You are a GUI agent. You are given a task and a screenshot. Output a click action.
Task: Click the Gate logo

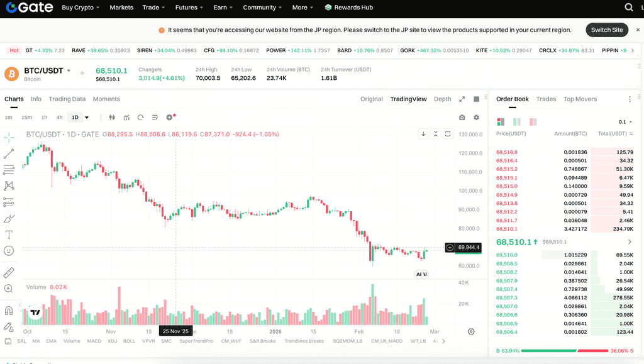30,8
